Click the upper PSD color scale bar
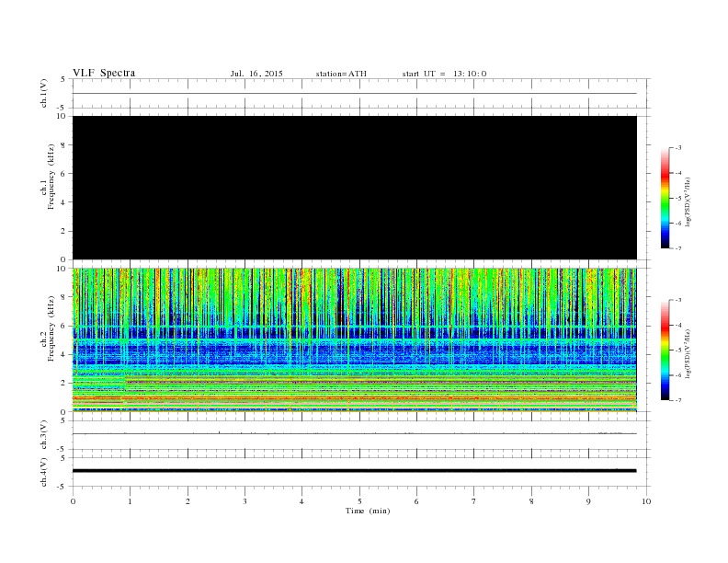The height and width of the screenshot is (563, 728). click(x=665, y=199)
